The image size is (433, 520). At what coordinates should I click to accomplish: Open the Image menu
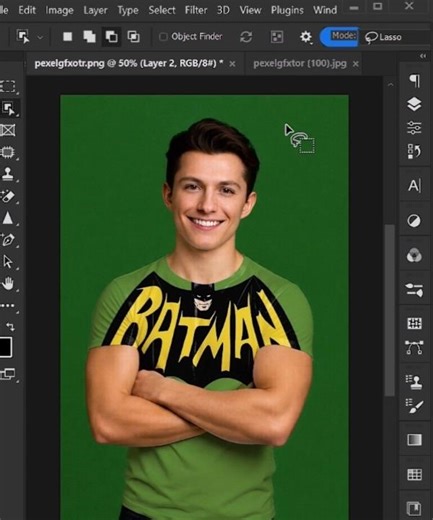click(59, 10)
